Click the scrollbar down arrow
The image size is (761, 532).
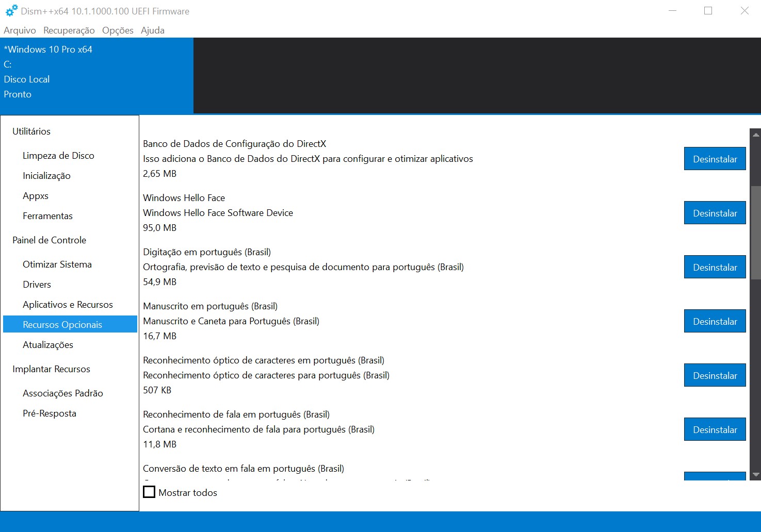pyautogui.click(x=756, y=475)
